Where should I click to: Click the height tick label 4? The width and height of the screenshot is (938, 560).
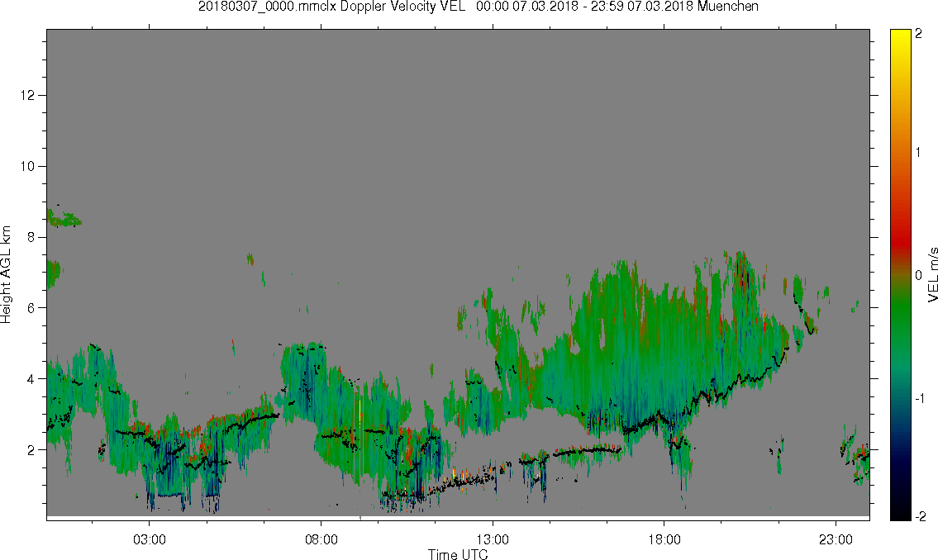pos(31,379)
